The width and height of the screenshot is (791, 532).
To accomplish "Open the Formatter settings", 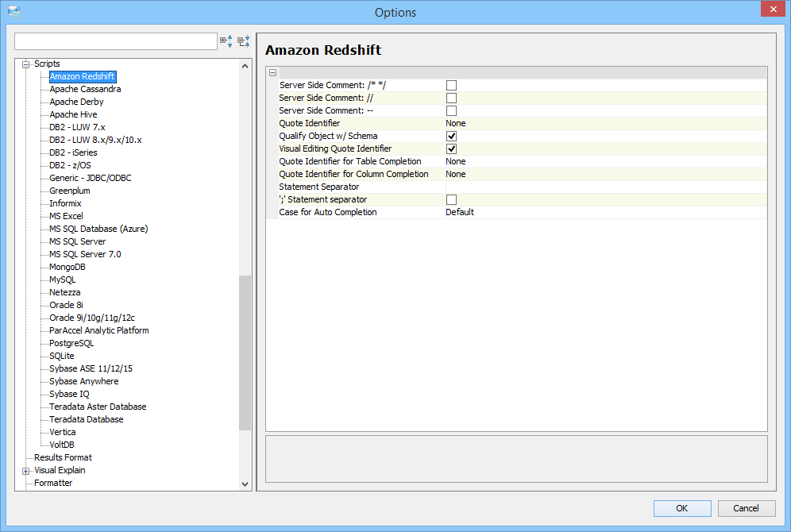I will (x=53, y=483).
